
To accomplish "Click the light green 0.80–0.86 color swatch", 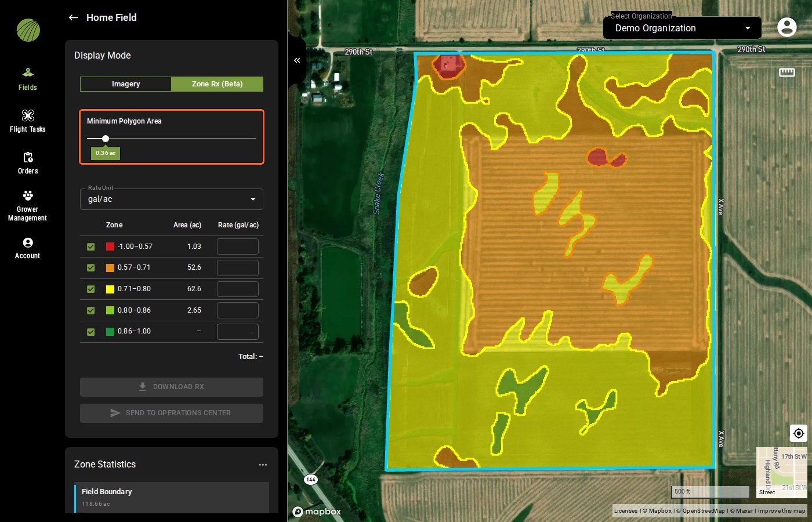I will (x=110, y=310).
